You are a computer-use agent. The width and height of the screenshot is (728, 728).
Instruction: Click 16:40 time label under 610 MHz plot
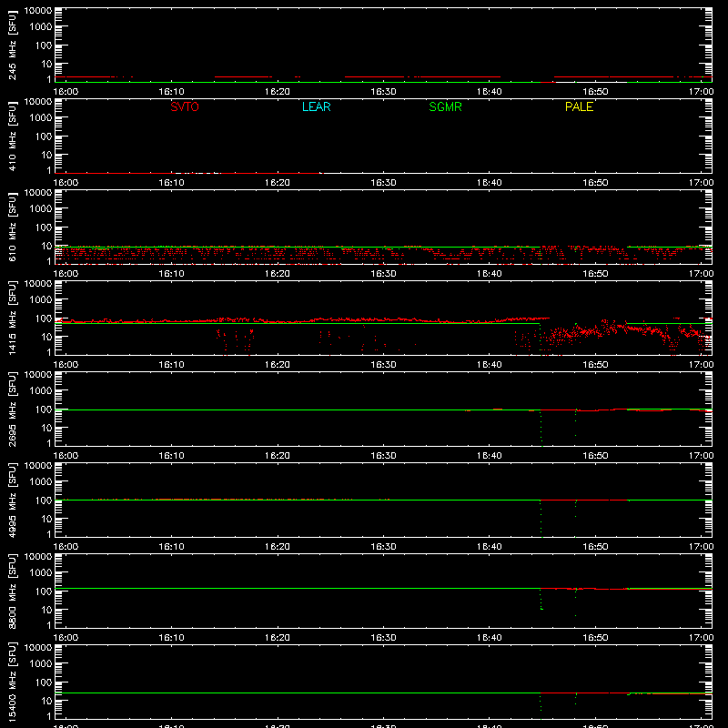pyautogui.click(x=489, y=274)
